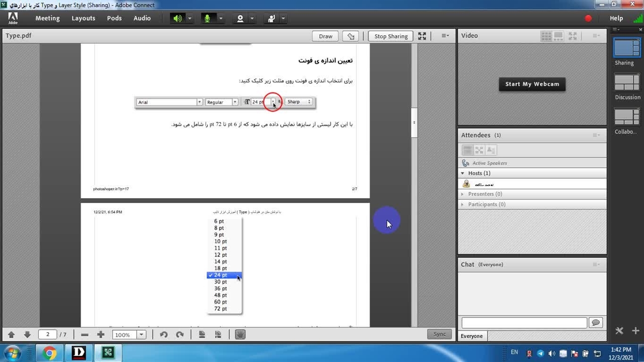Expand the Presenters (0) group
The image size is (644, 362).
[462, 194]
